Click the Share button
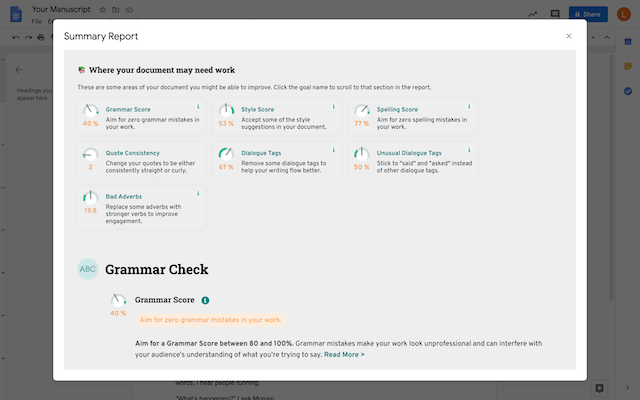The height and width of the screenshot is (400, 640). (588, 14)
